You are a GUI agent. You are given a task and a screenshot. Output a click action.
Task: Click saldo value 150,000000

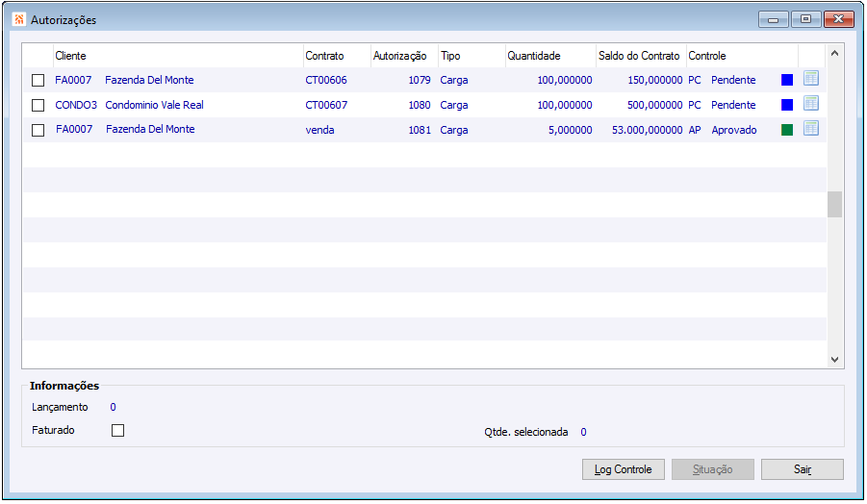[654, 80]
